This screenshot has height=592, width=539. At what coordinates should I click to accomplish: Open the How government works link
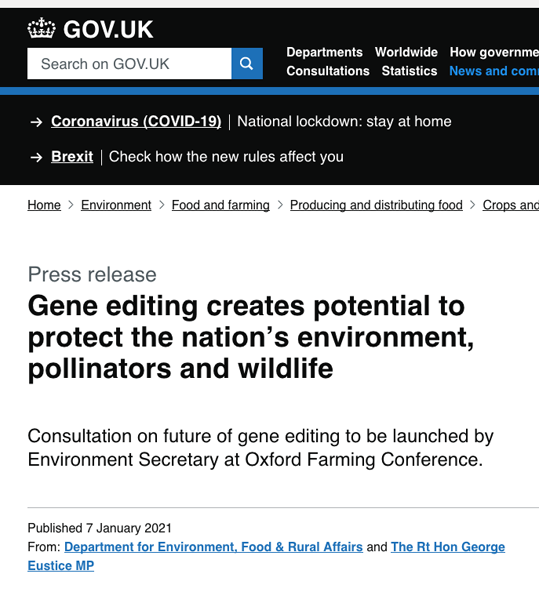coord(494,52)
